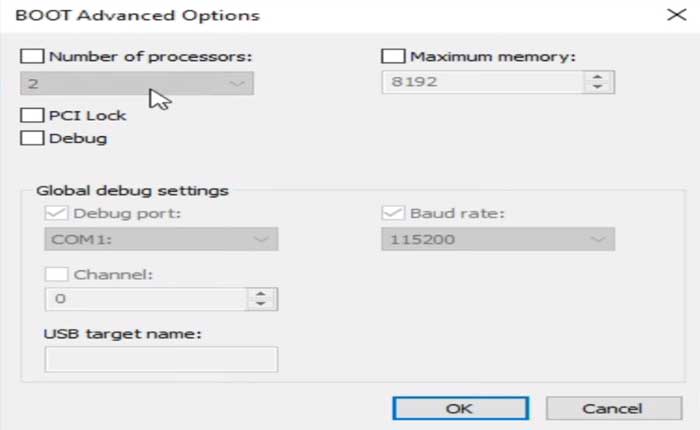Viewport: 700px width, 430px height.
Task: Close the BOOT Advanced Options dialog
Action: 669,15
